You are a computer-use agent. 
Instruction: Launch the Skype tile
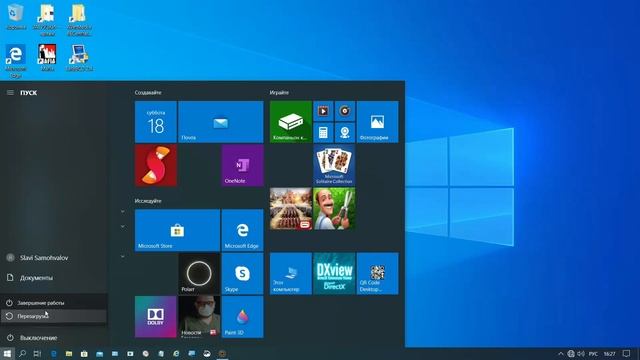242,273
